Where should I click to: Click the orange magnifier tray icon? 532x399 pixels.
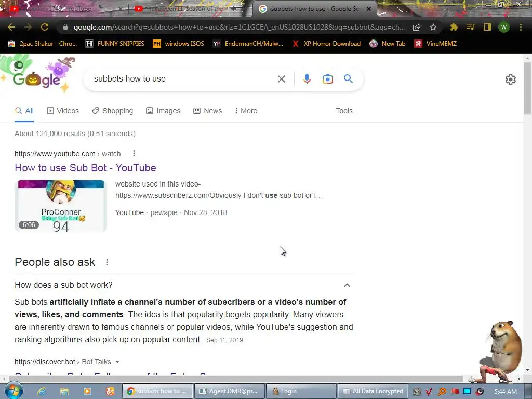coord(442,392)
